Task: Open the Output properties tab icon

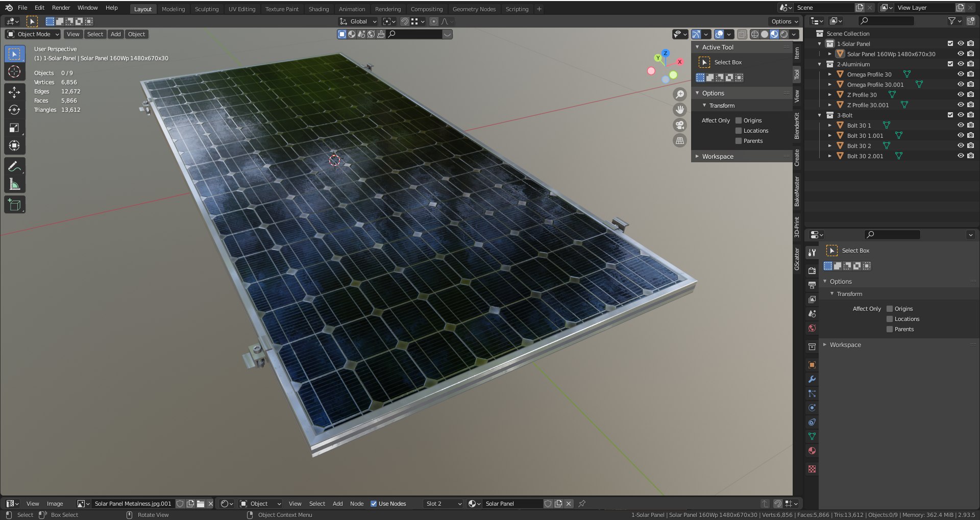Action: coord(812,285)
